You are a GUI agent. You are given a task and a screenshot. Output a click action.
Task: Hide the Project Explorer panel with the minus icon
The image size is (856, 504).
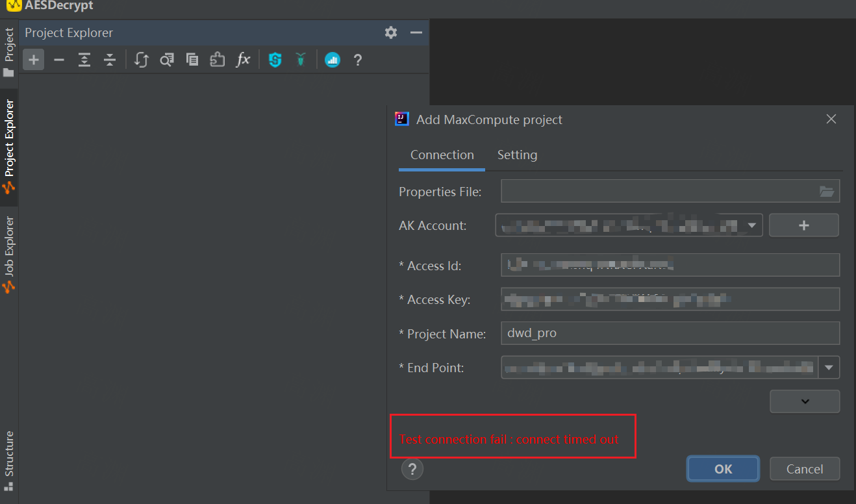pos(416,32)
